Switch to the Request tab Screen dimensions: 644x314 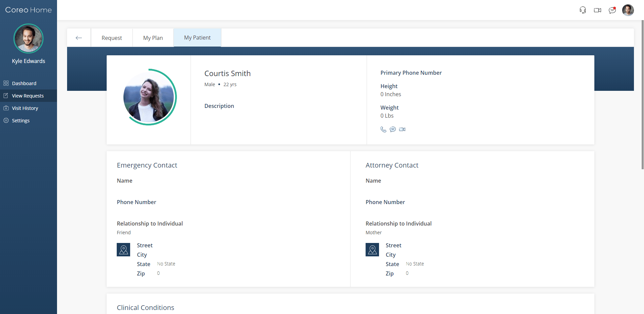[x=112, y=38]
